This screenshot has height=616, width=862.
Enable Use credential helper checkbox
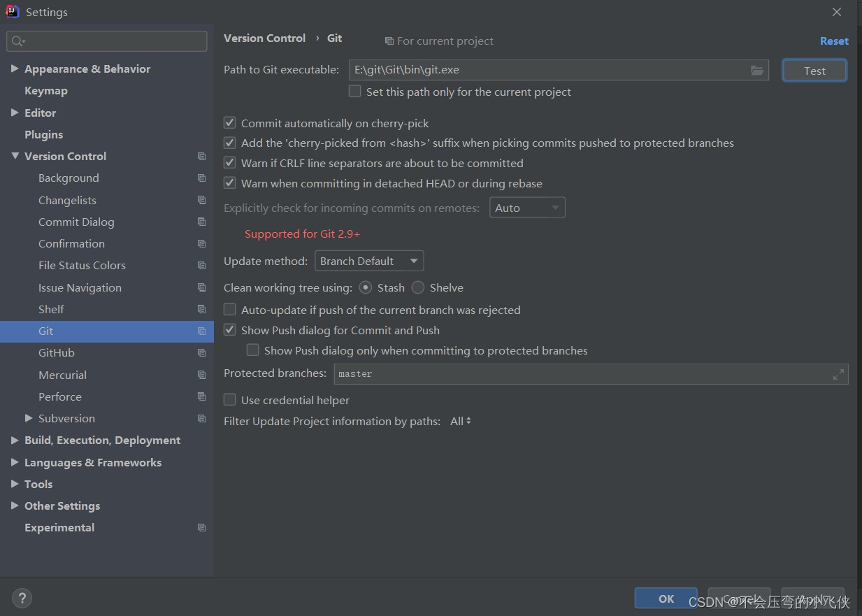click(229, 400)
